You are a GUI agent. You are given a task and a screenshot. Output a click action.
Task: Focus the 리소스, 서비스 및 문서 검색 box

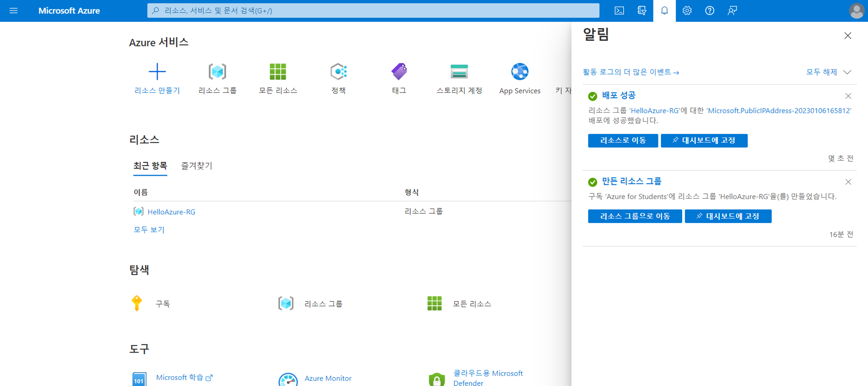pos(373,10)
